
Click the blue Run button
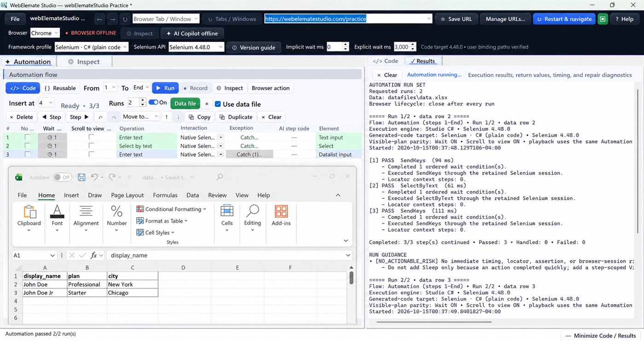click(165, 88)
